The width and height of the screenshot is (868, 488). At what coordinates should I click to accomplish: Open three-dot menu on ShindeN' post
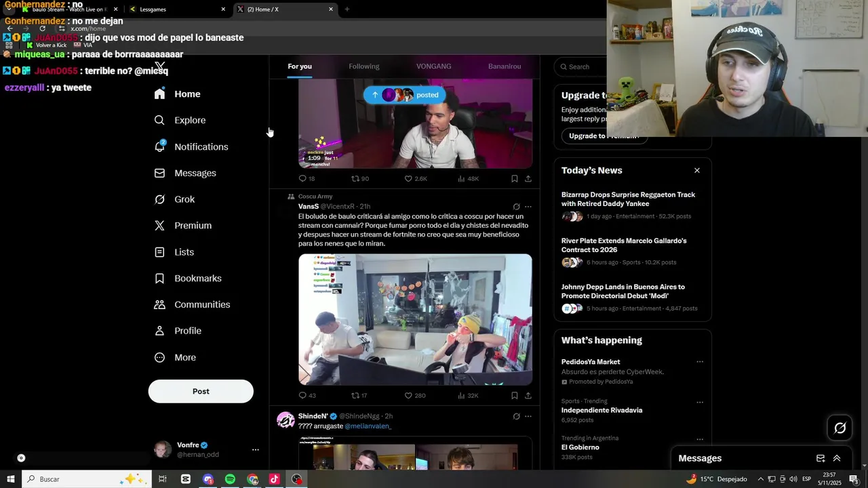coord(528,416)
